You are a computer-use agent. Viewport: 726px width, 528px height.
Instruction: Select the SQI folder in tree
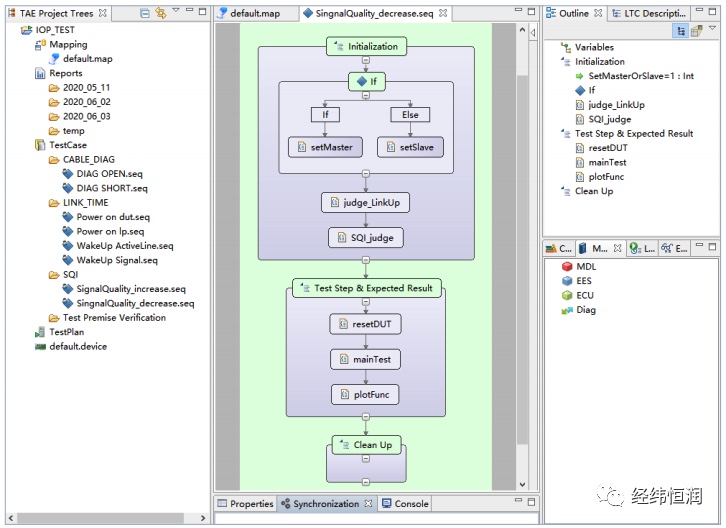[64, 275]
